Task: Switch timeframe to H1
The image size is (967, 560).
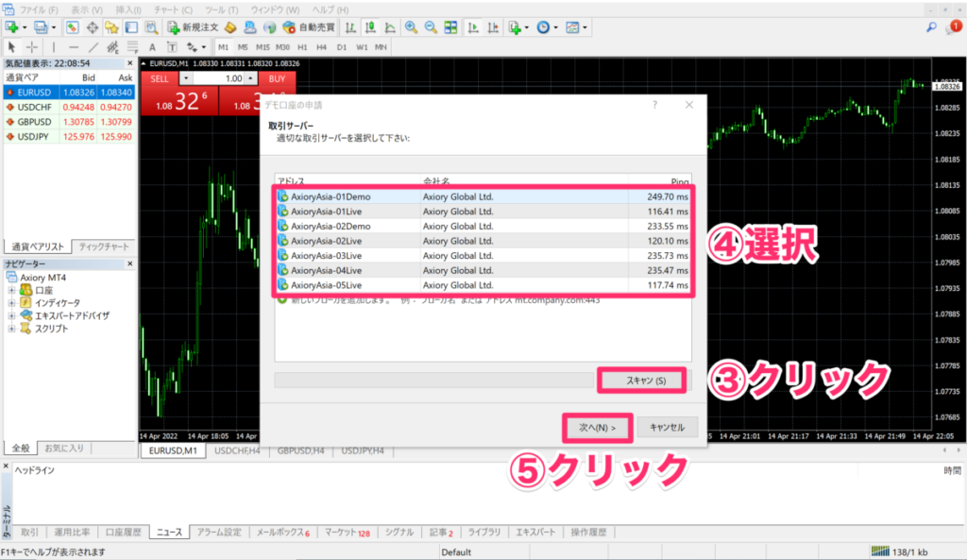Action: [302, 47]
